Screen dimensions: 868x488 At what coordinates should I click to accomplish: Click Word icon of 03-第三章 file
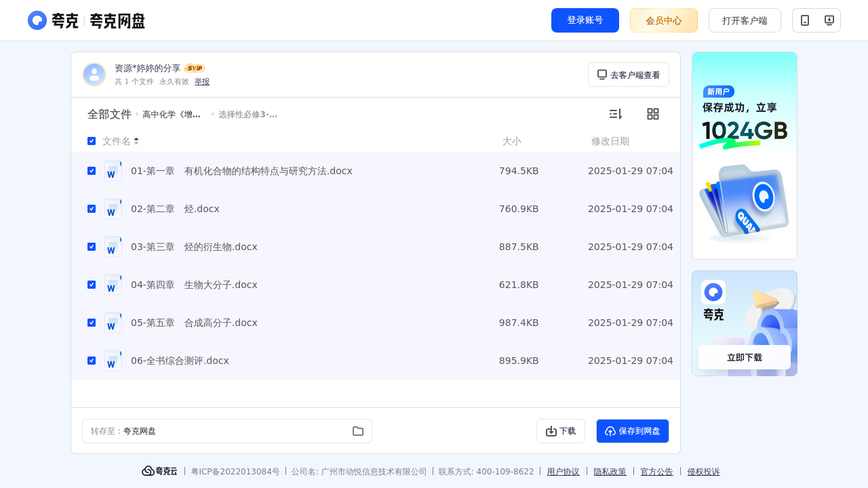[x=113, y=247]
